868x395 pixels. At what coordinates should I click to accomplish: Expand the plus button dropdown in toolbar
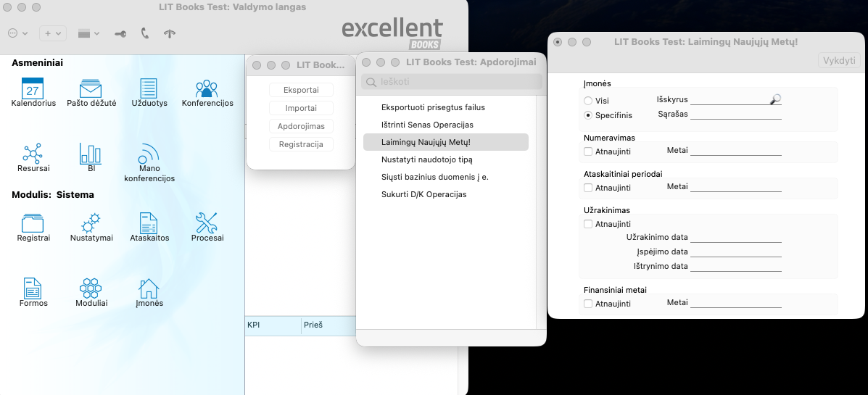(x=52, y=33)
